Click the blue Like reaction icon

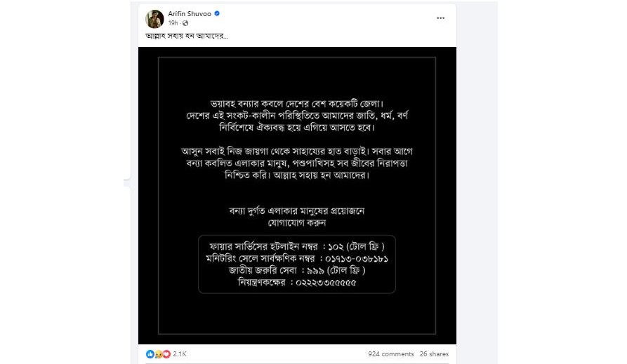click(150, 354)
